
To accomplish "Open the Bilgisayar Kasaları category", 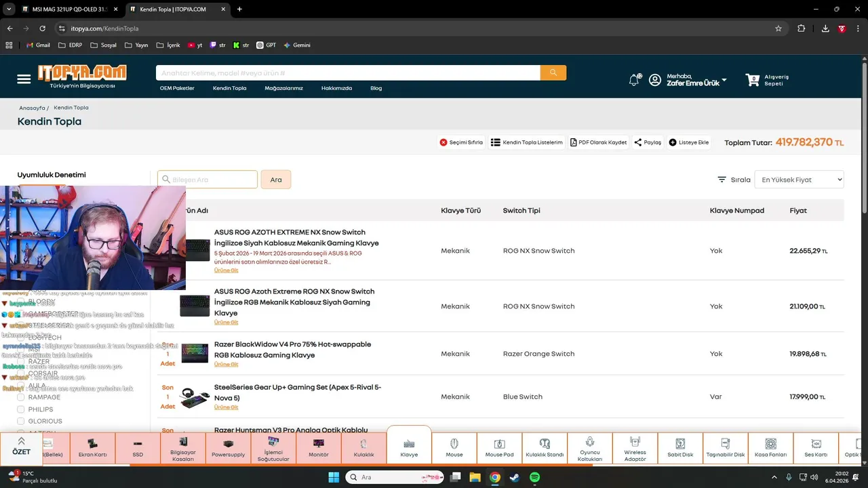I will click(183, 449).
